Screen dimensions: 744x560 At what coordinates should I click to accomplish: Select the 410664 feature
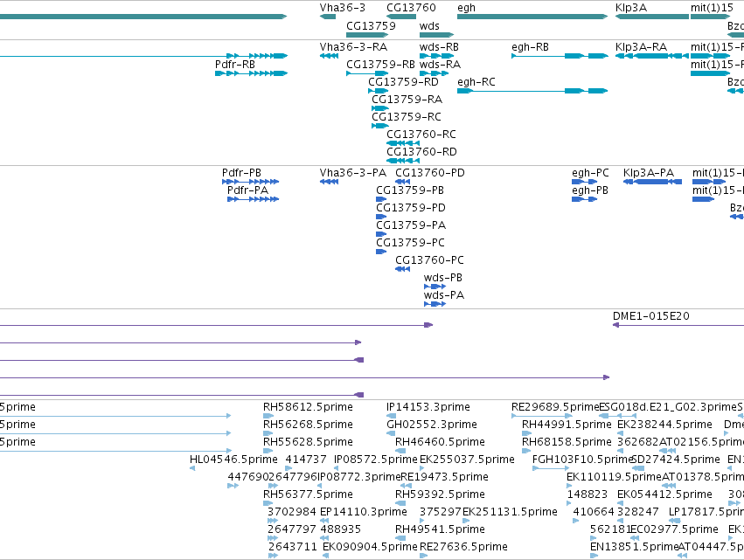pyautogui.click(x=576, y=521)
